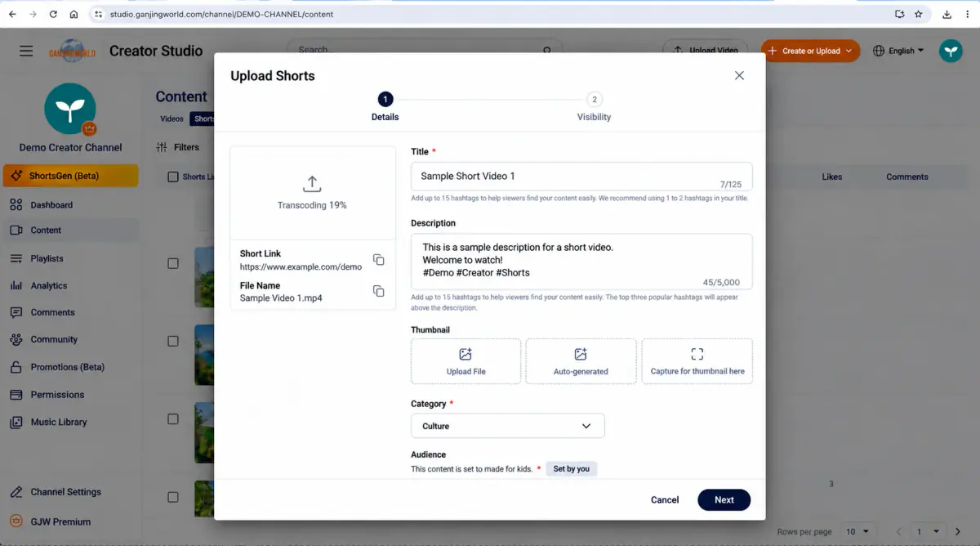Click the screen cast icon in address bar
980x546 pixels.
click(899, 14)
